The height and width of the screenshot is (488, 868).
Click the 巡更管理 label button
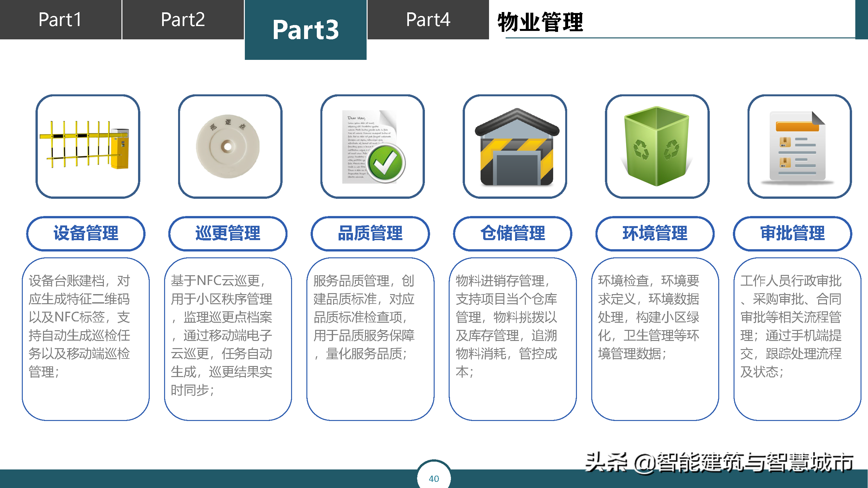pos(228,233)
